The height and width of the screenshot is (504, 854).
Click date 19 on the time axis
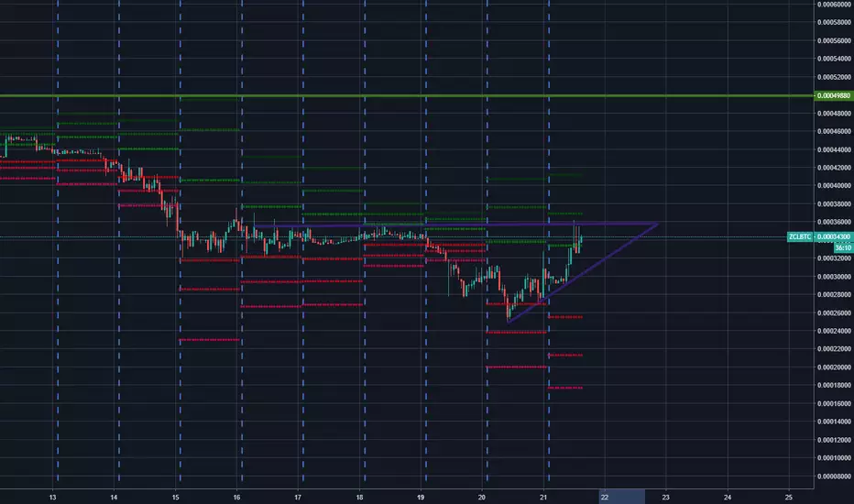[x=421, y=497]
